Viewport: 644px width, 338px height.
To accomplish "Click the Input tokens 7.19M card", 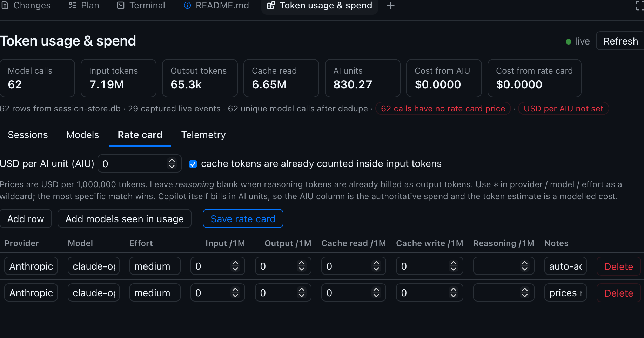I will [119, 78].
